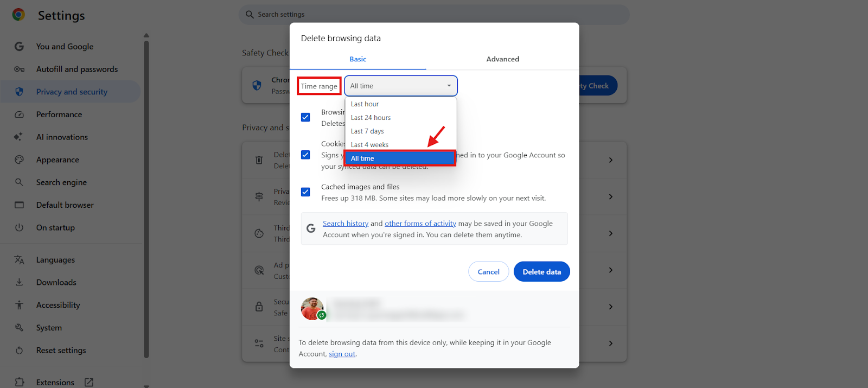Viewport: 868px width, 388px height.
Task: Expand the Third-party cookies row chevron
Action: (611, 233)
